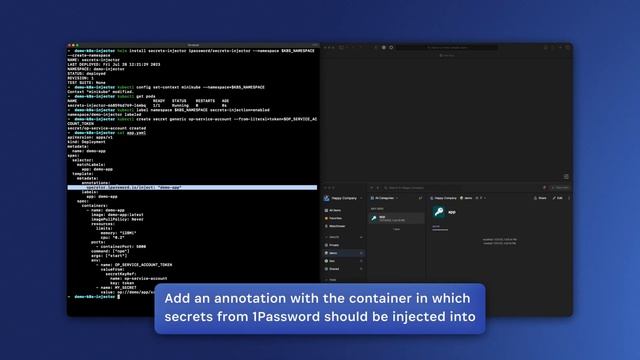Click the 'kind: Deployment' line in terminal
Screen dimensions: 640x360
tap(86, 142)
